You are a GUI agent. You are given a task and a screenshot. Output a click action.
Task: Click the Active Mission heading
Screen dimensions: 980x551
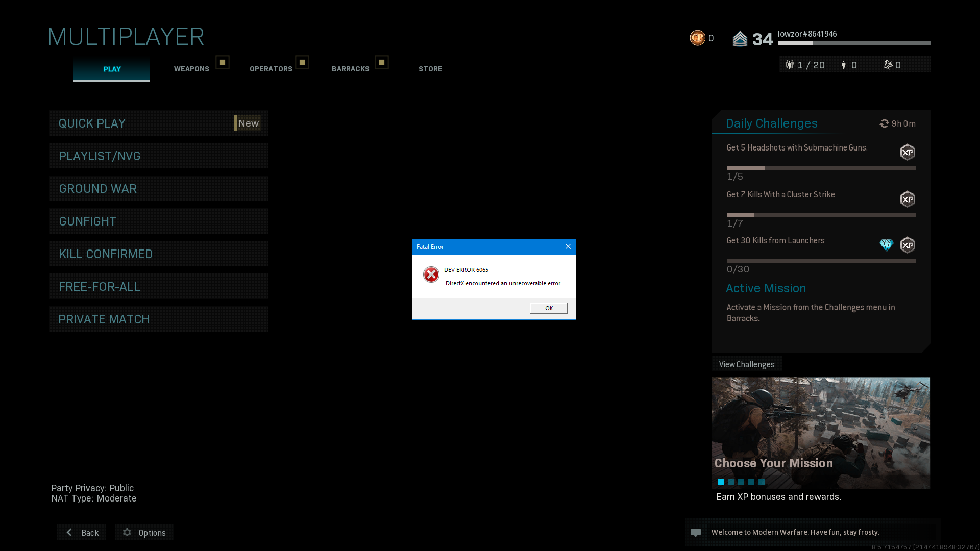[766, 288]
